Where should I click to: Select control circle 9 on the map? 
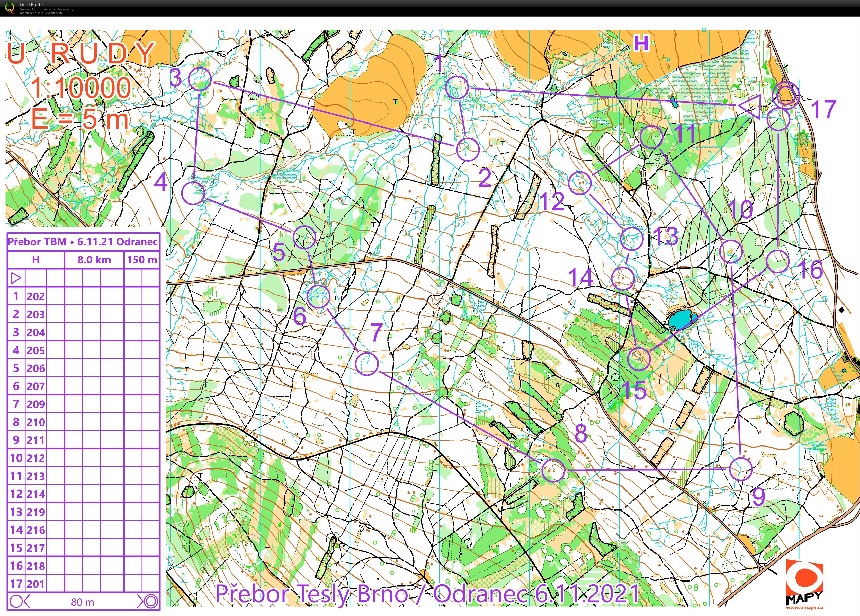pyautogui.click(x=741, y=469)
